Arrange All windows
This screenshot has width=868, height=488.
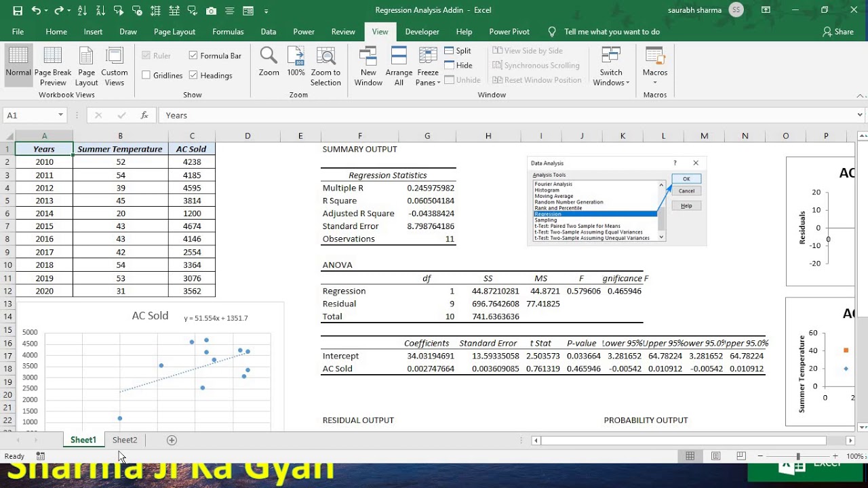pos(399,66)
